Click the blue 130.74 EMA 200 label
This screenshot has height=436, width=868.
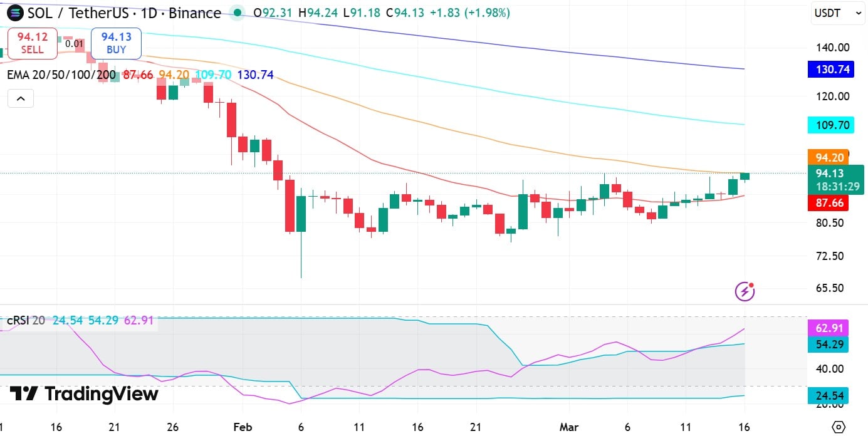click(830, 70)
